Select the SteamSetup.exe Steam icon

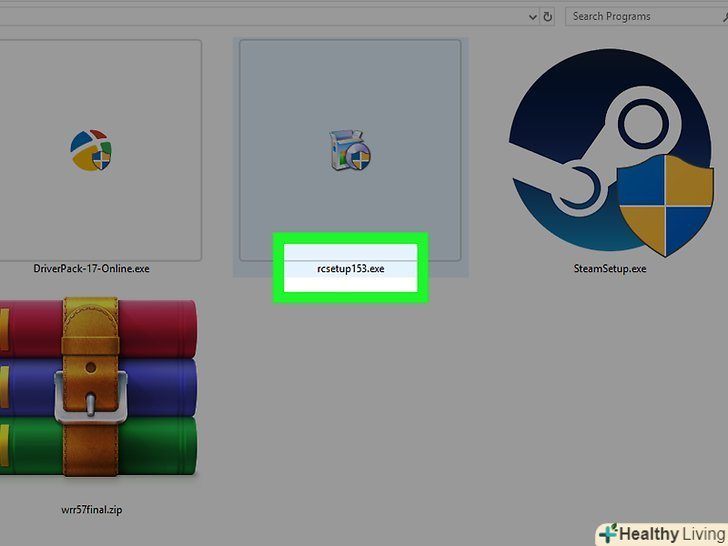click(x=611, y=152)
